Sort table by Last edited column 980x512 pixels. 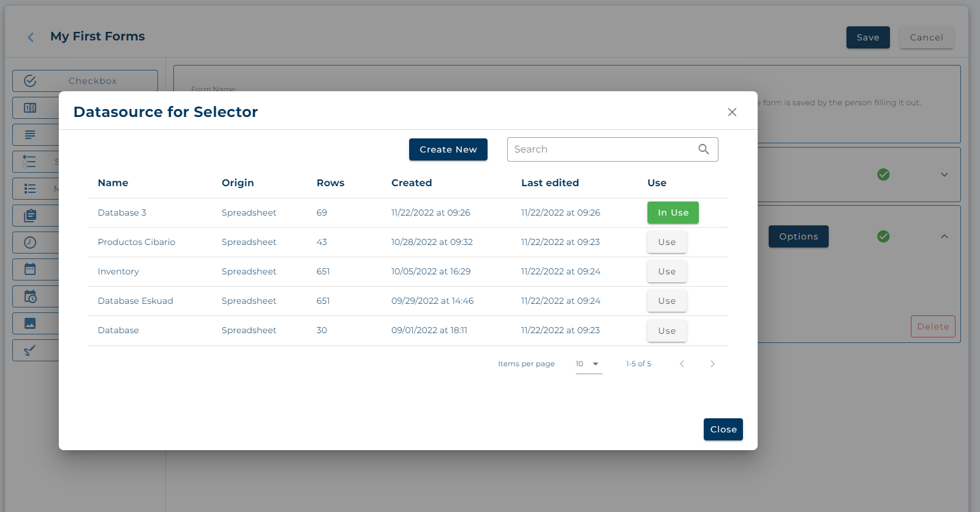[x=549, y=183]
